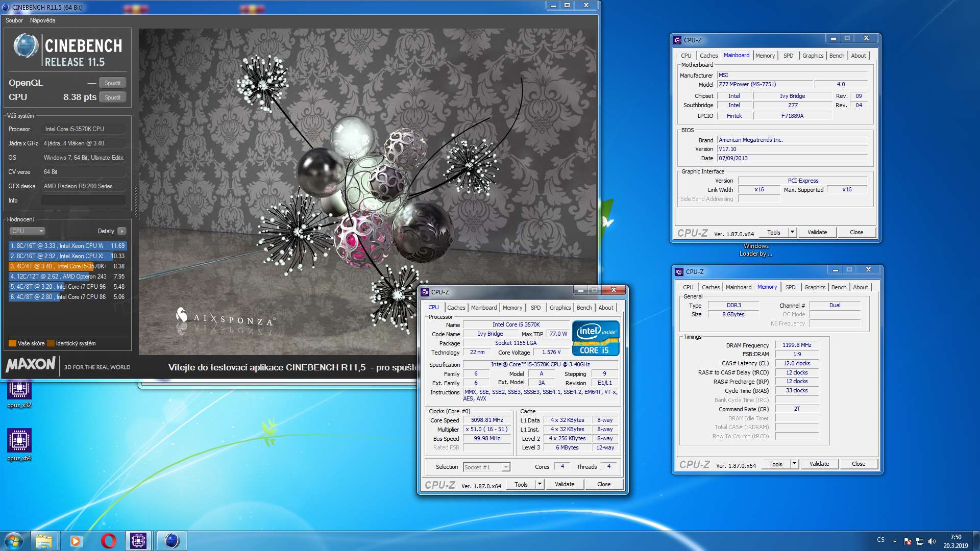Image resolution: width=980 pixels, height=551 pixels.
Task: Expand Tools dropdown arrow in processor CPU-Z window
Action: coord(540,484)
